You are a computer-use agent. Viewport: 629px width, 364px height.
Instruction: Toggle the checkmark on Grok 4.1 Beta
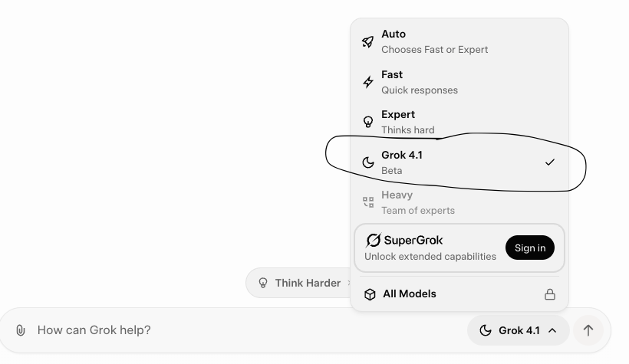pyautogui.click(x=549, y=162)
